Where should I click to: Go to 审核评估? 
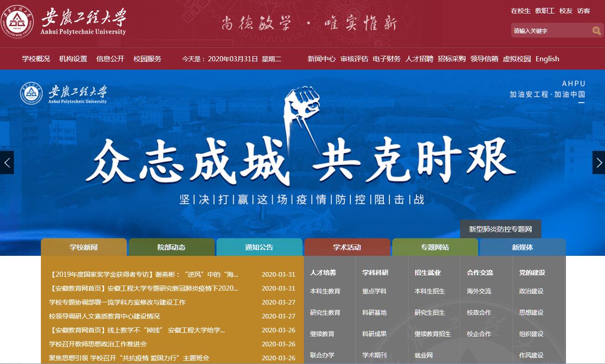(x=354, y=59)
